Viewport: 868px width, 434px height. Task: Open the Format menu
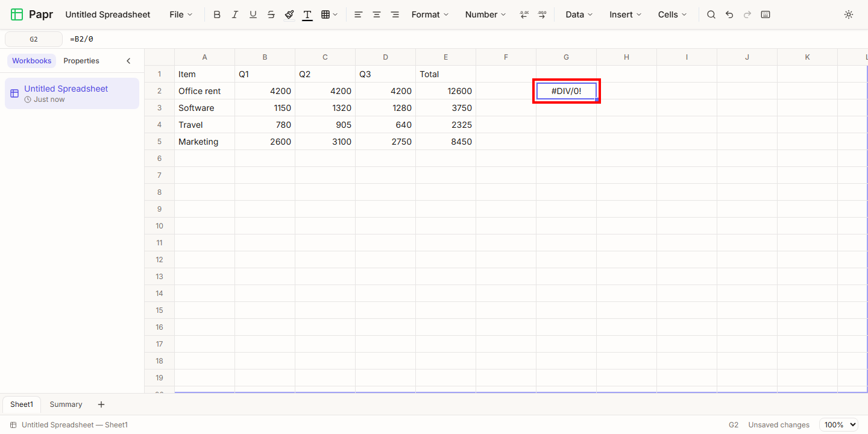pos(430,14)
